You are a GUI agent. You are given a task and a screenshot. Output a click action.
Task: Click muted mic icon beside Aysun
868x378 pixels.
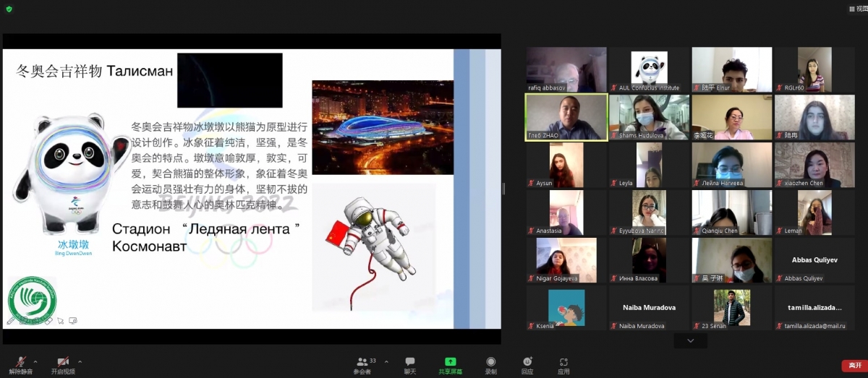[x=532, y=184]
